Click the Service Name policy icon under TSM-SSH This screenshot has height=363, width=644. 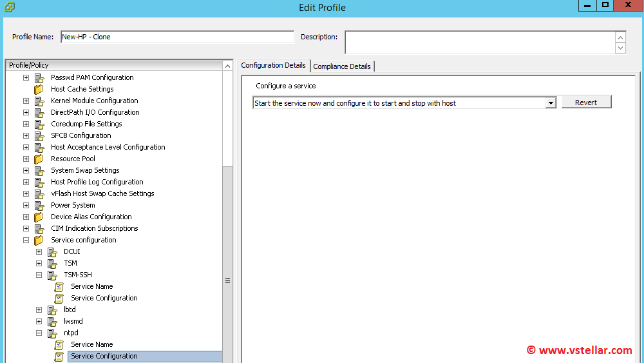pos(59,287)
